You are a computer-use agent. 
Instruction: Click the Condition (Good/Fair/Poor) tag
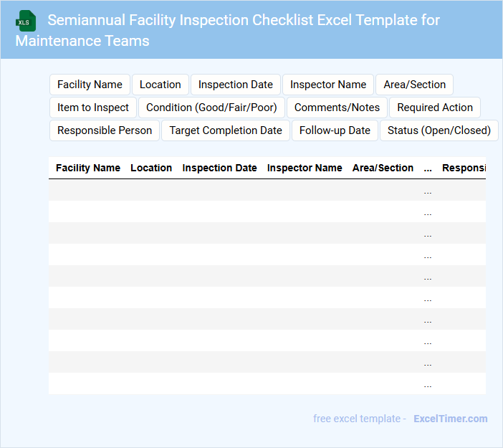tap(211, 108)
